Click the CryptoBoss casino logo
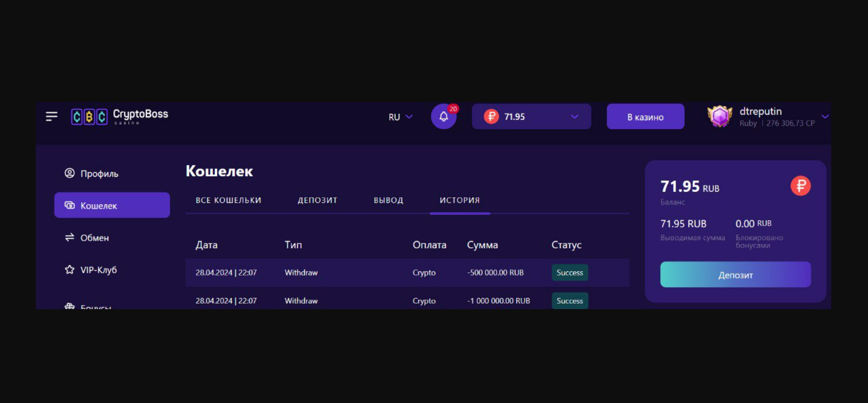Image resolution: width=868 pixels, height=403 pixels. 120,117
